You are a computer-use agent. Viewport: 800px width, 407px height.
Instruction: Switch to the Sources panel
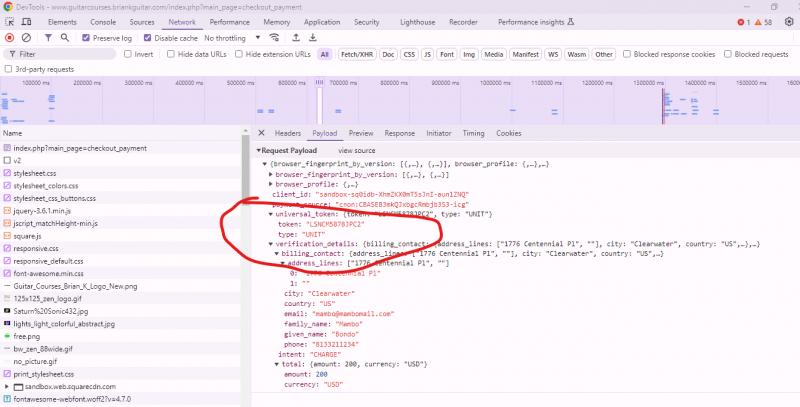pyautogui.click(x=142, y=22)
